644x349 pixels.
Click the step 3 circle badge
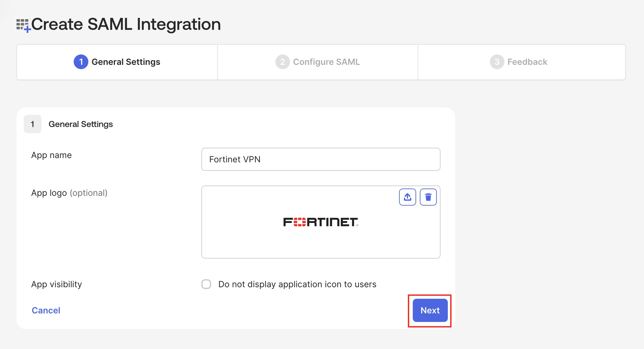pos(497,62)
